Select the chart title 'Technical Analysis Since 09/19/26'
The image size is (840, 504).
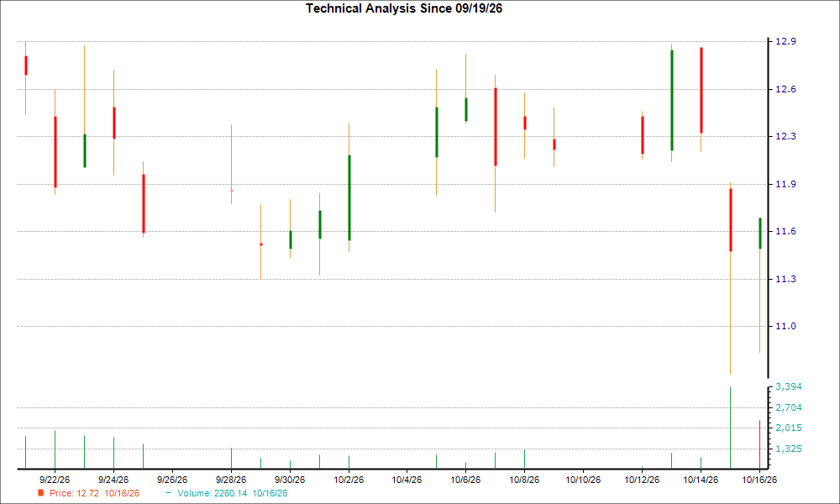point(404,8)
